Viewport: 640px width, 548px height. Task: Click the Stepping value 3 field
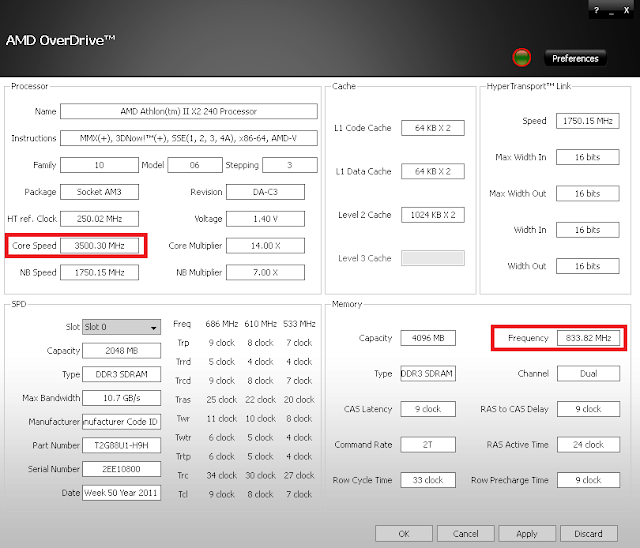(289, 165)
